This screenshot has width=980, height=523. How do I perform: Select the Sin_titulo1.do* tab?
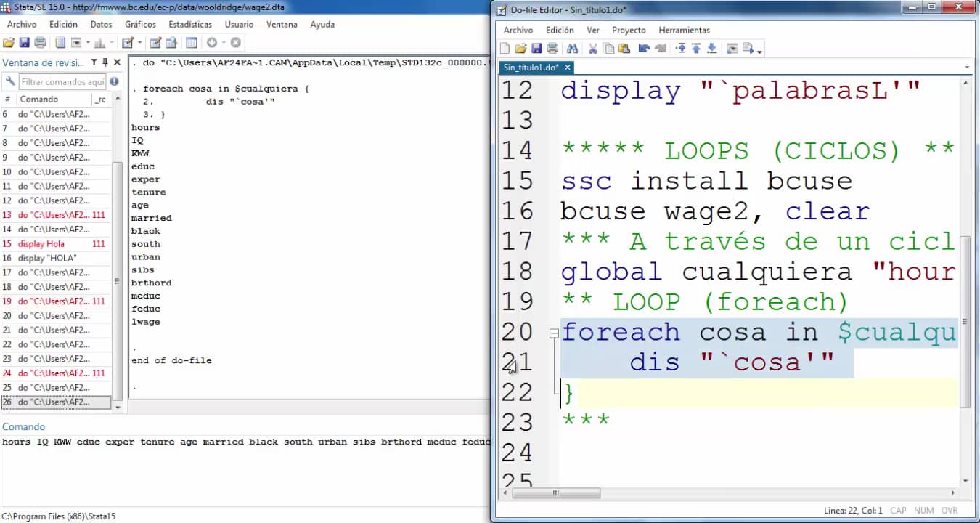(531, 68)
